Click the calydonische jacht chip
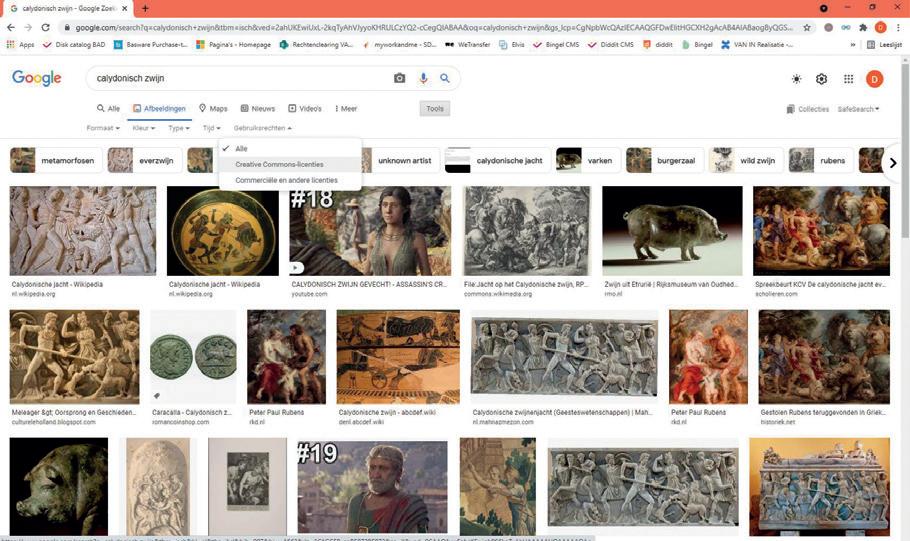The image size is (910, 541). [x=497, y=160]
